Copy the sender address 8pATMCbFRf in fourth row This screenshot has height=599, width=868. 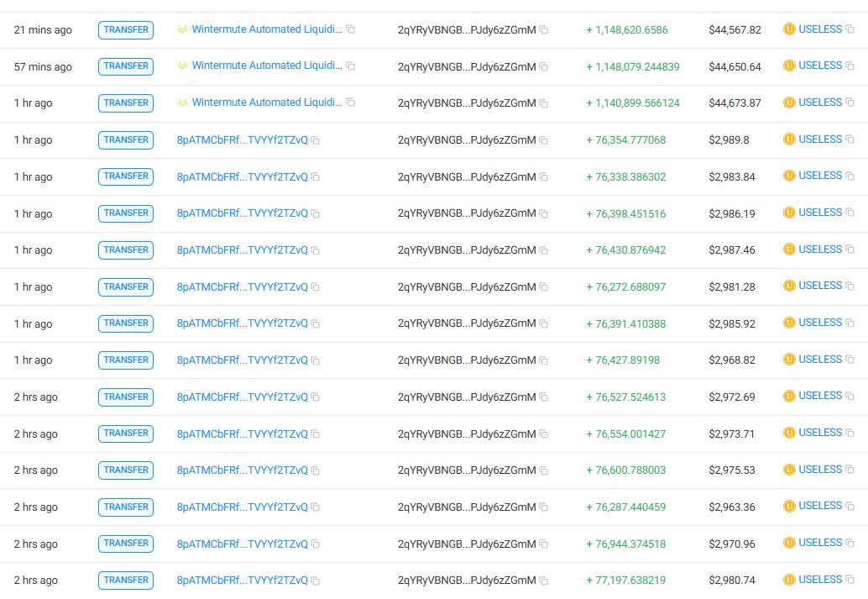[x=315, y=139]
